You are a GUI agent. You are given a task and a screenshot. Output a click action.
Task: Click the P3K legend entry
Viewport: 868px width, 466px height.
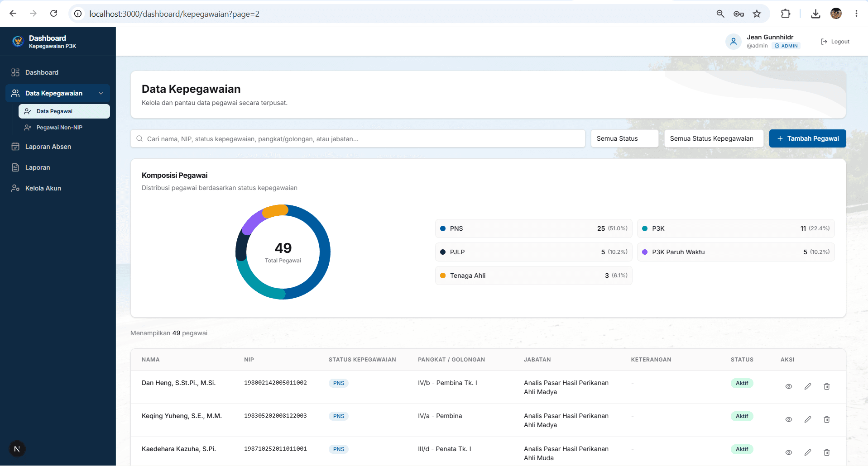pos(735,228)
